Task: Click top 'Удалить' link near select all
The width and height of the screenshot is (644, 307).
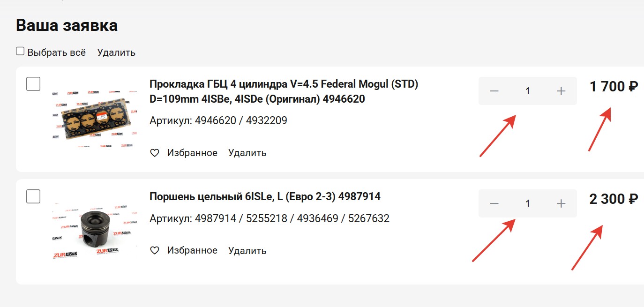Action: (x=116, y=52)
